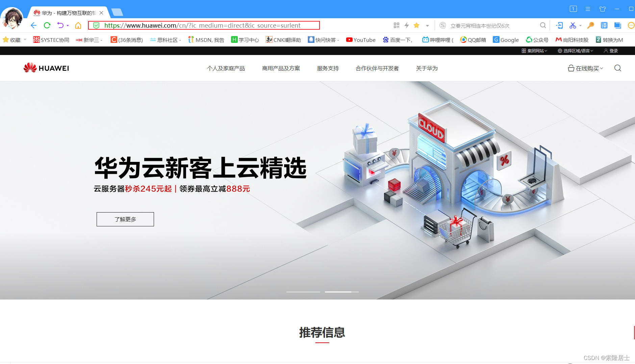The height and width of the screenshot is (364, 635).
Task: Open the 转换为M bookmark
Action: [x=609, y=40]
